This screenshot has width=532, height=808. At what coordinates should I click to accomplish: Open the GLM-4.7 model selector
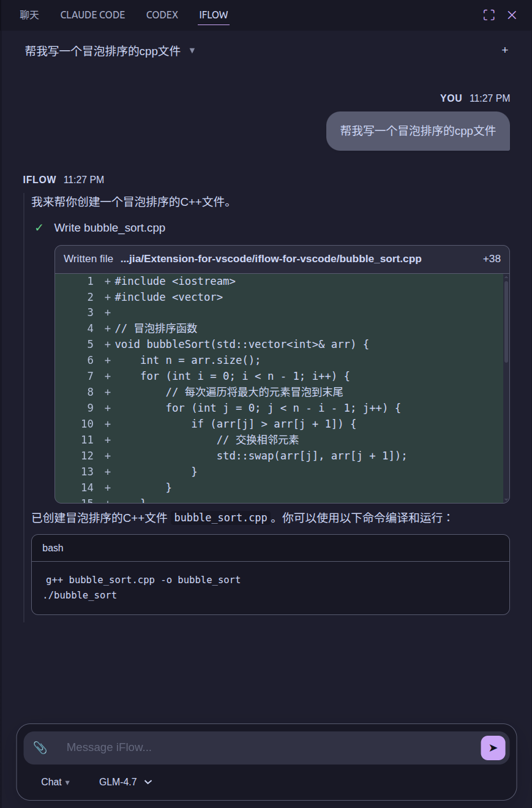tap(126, 782)
